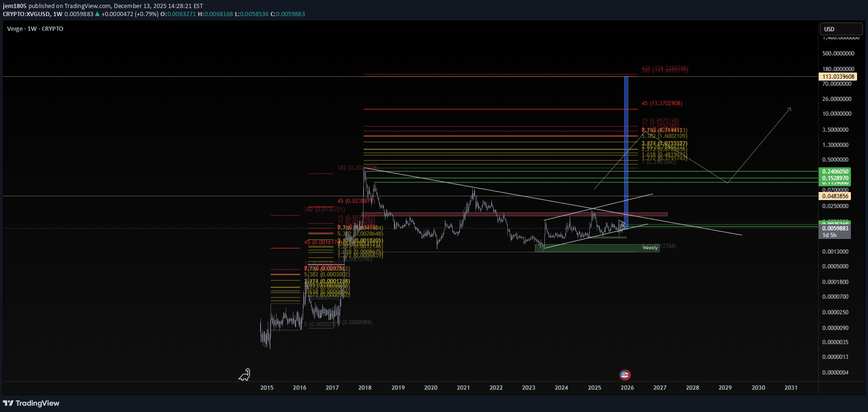Click the current price label 0.0059883
Image resolution: width=868 pixels, height=412 pixels.
point(835,229)
